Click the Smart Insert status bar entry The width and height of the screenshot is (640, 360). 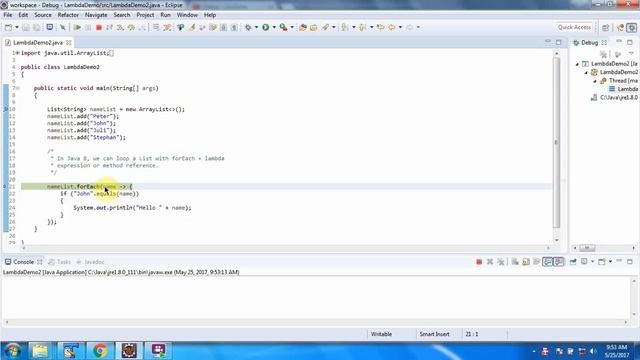click(x=434, y=334)
